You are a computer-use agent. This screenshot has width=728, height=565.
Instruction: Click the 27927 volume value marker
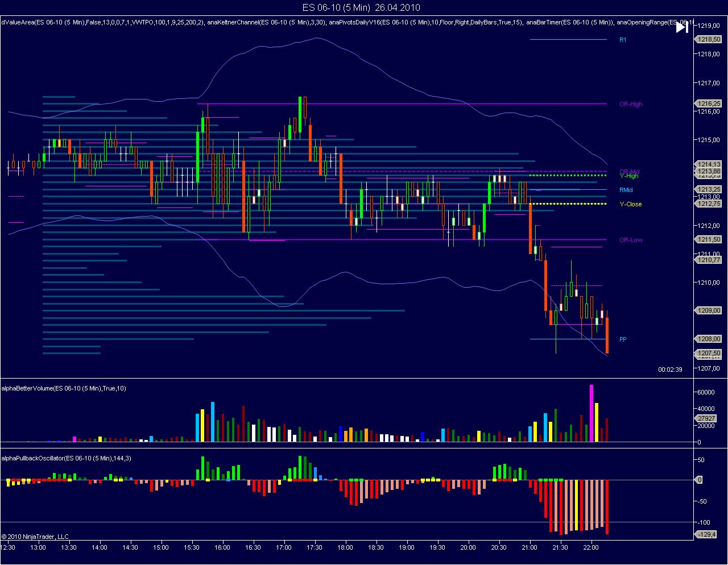click(x=706, y=418)
